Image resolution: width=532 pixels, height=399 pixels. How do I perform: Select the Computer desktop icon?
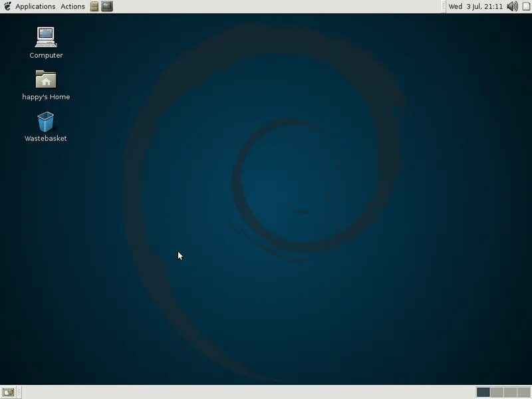[x=46, y=37]
